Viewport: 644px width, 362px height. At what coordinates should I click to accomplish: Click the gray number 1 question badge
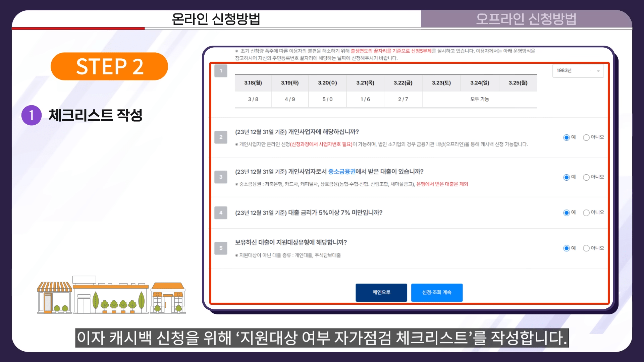(x=221, y=71)
